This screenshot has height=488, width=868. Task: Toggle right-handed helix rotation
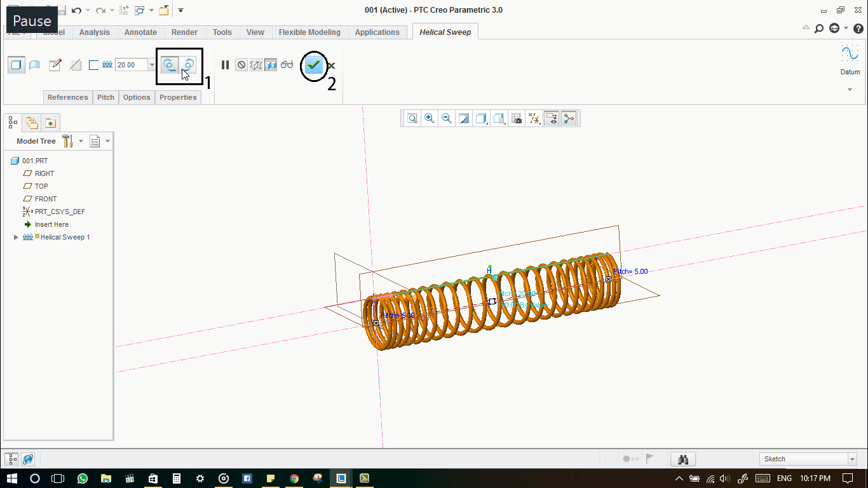pyautogui.click(x=188, y=64)
